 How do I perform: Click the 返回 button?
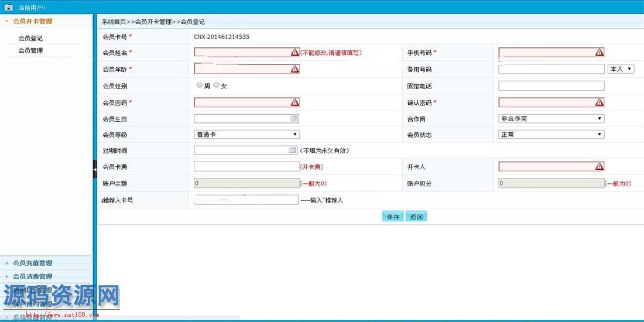(416, 217)
